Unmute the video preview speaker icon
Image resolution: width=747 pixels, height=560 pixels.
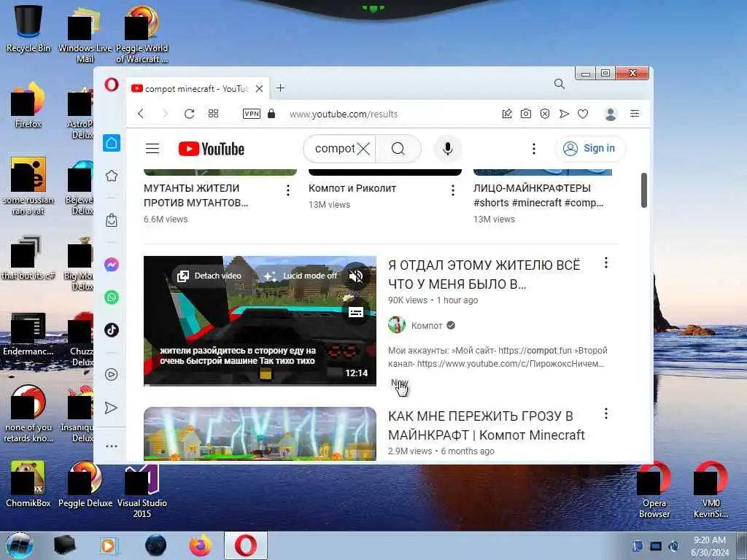click(x=356, y=276)
